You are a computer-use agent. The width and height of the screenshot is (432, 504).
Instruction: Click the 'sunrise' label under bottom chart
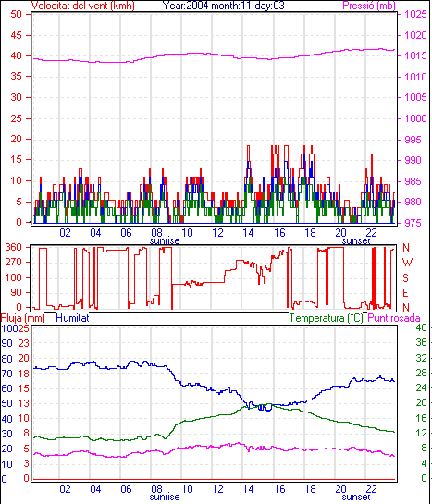pos(165,497)
